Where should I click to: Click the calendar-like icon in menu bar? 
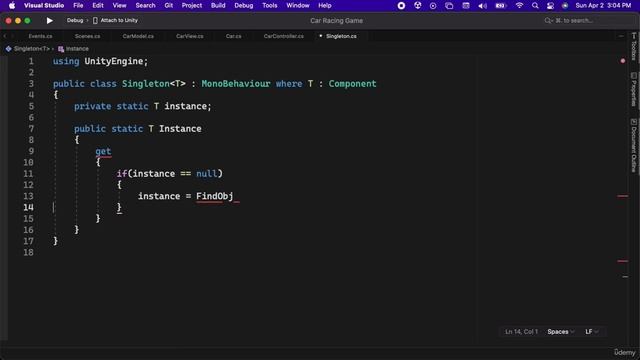[466, 5]
